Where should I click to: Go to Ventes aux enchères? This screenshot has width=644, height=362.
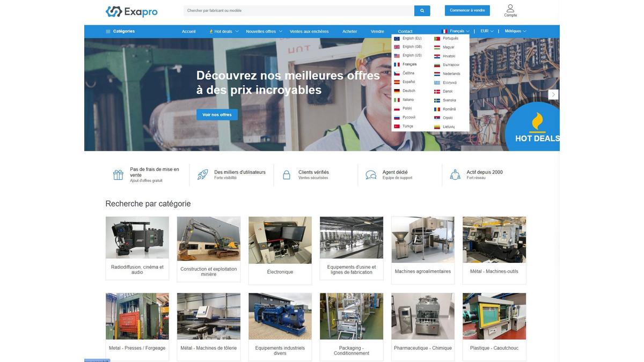pyautogui.click(x=309, y=31)
